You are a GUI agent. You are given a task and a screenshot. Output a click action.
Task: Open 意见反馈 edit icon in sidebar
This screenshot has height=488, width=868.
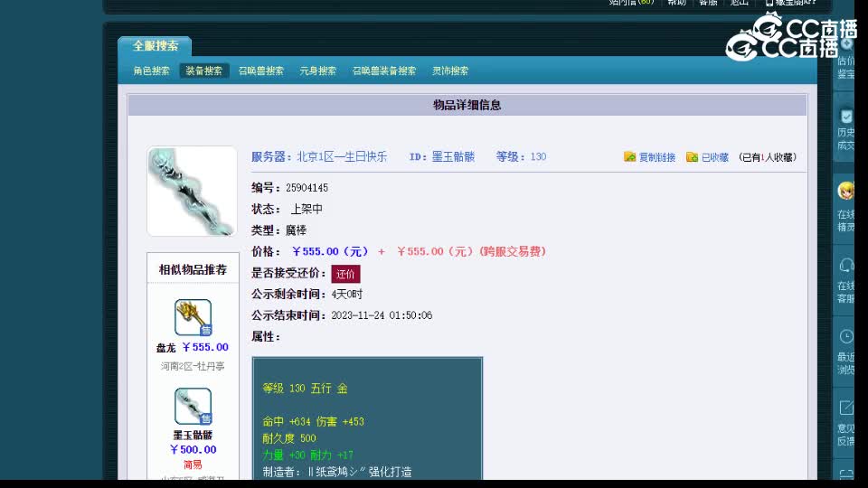pyautogui.click(x=846, y=408)
